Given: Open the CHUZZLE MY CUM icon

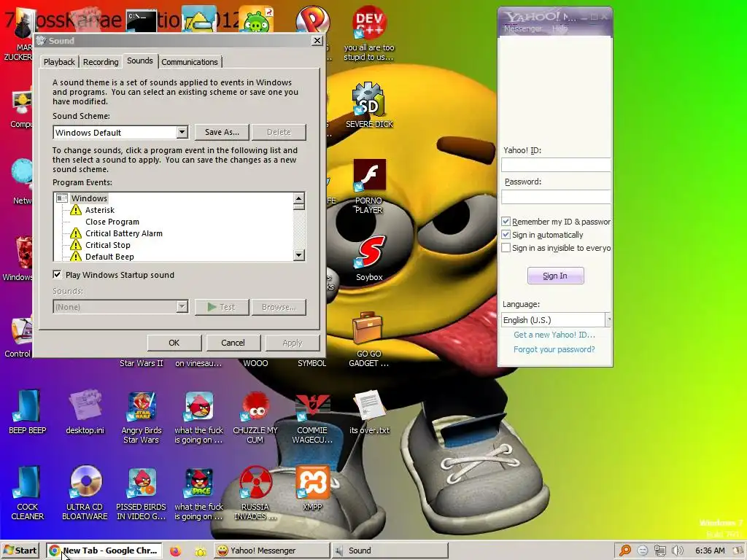Looking at the screenshot, I should tap(255, 405).
